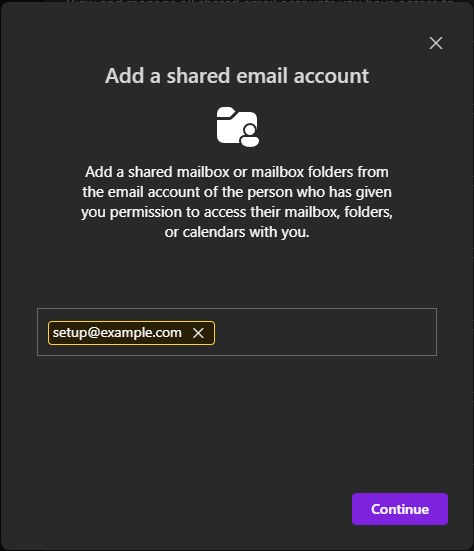The height and width of the screenshot is (551, 474).
Task: Click the person silhouette on the folder icon
Action: point(250,135)
